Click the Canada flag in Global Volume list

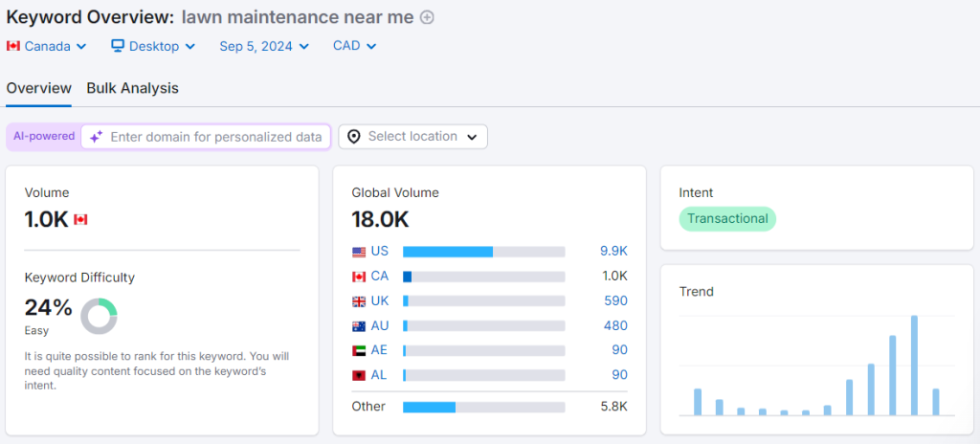point(359,277)
